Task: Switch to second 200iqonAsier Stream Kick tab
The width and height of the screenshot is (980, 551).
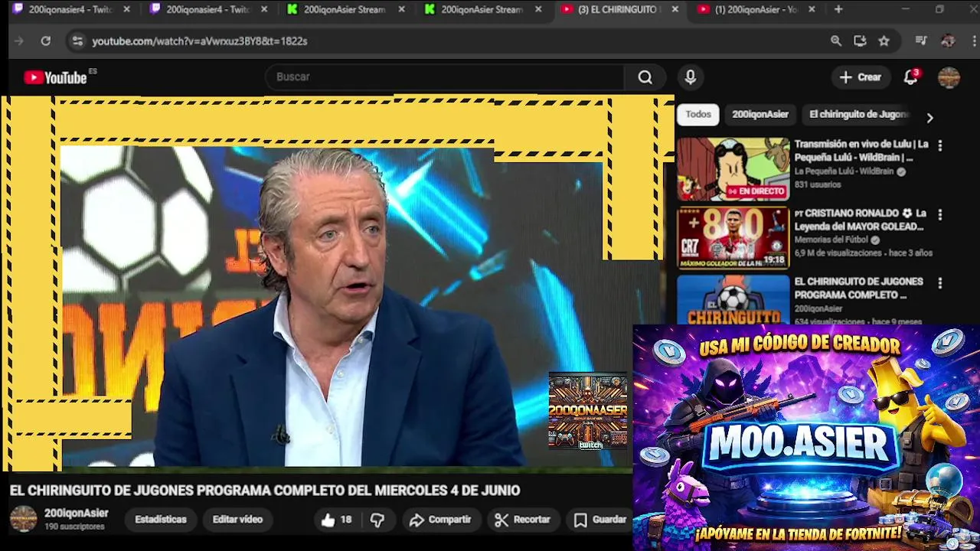Action: pos(482,9)
